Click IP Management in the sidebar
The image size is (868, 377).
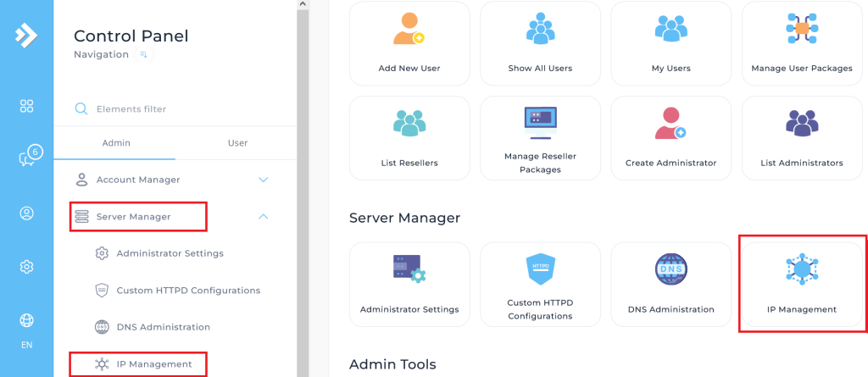click(x=153, y=364)
